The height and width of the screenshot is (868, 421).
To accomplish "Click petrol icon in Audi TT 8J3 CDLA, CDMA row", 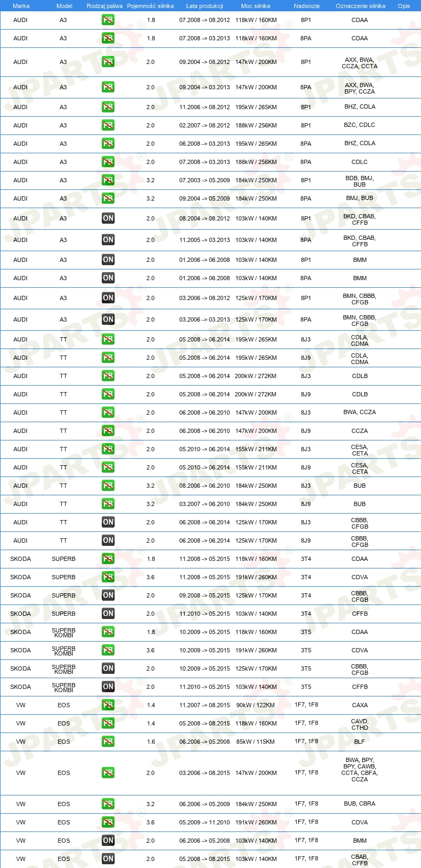I will pyautogui.click(x=108, y=339).
